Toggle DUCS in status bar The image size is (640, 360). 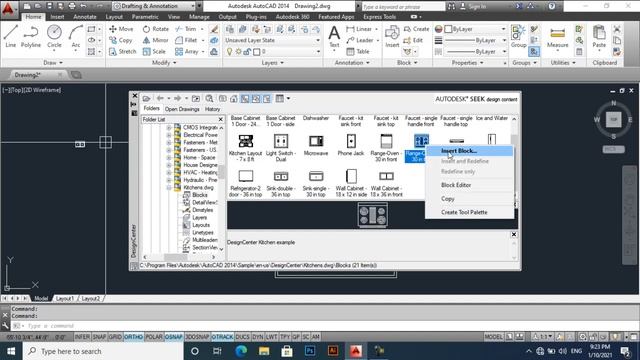242,337
